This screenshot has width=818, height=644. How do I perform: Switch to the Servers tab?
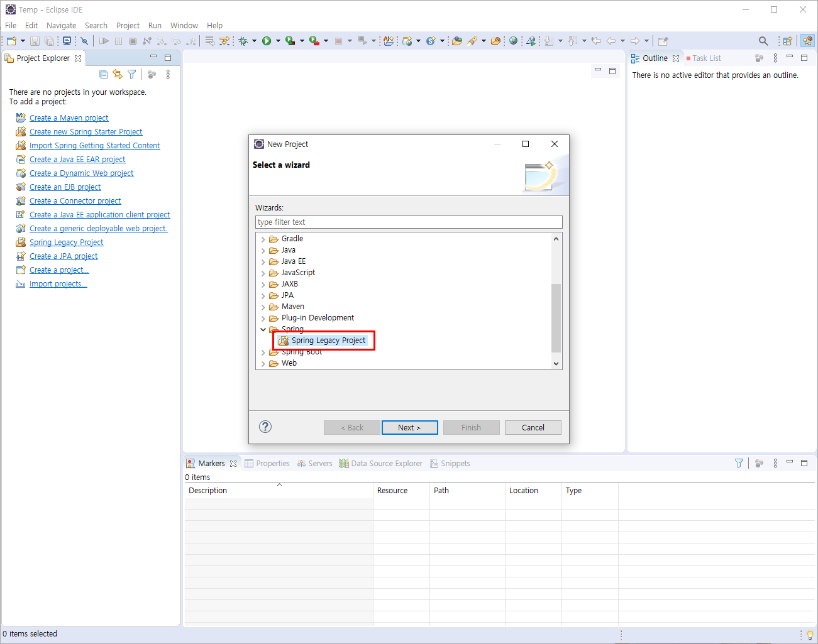(314, 463)
